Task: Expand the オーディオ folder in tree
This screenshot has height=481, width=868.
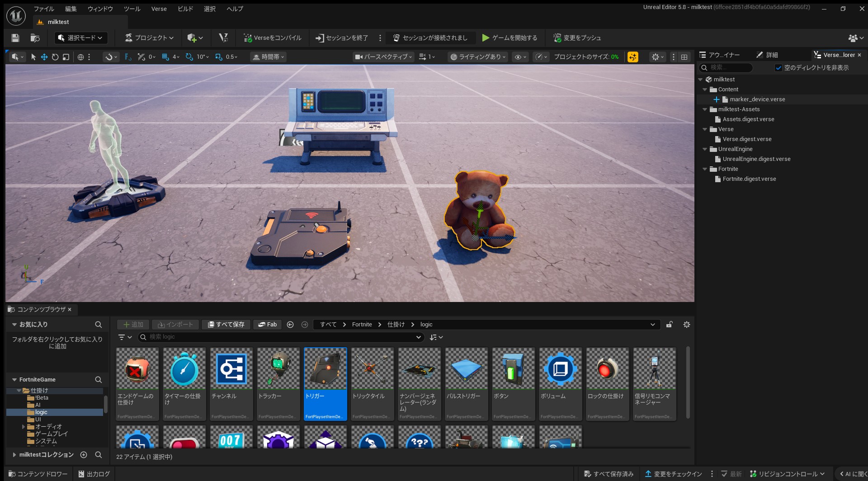Action: (24, 427)
